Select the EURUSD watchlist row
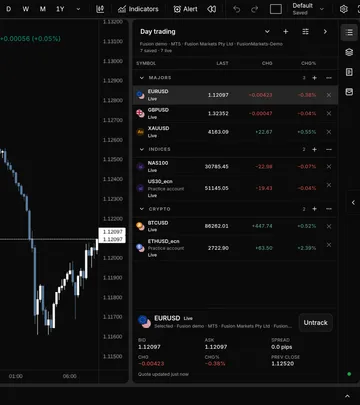This screenshot has width=360, height=405. point(235,95)
